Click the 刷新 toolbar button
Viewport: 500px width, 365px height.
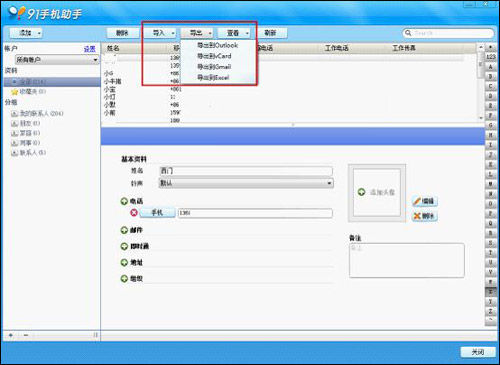(x=271, y=33)
